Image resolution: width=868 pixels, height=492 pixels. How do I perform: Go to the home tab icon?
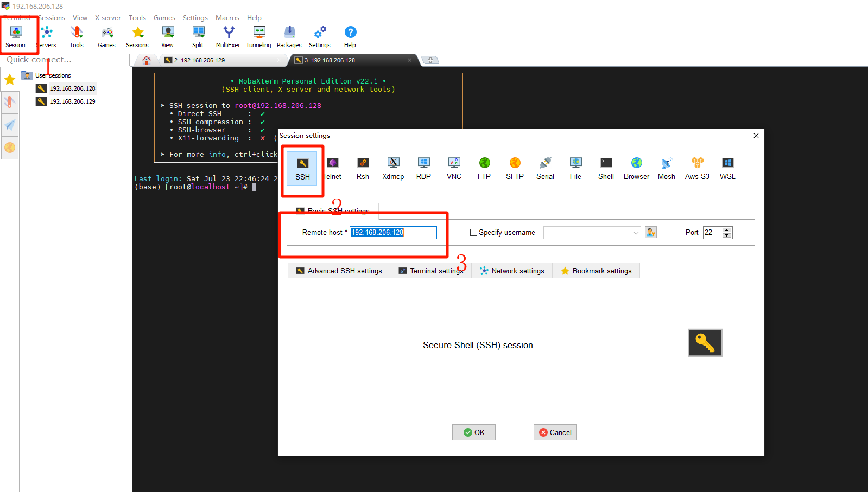147,60
